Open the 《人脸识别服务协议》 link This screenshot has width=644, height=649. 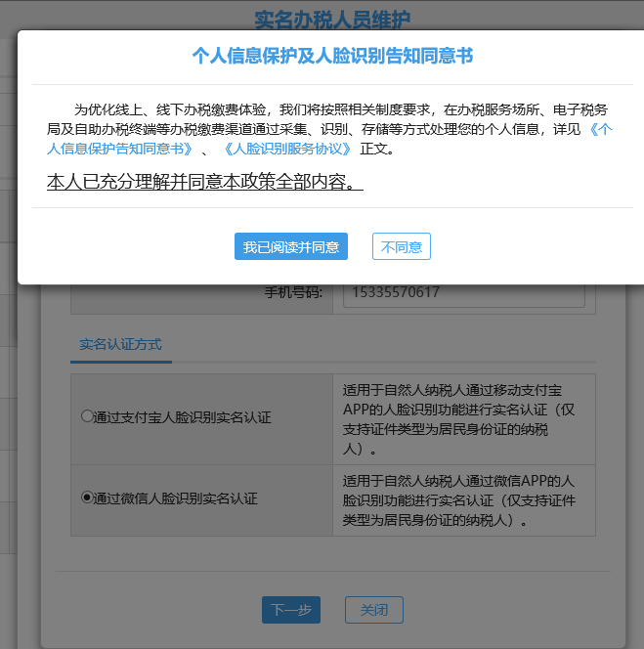287,149
